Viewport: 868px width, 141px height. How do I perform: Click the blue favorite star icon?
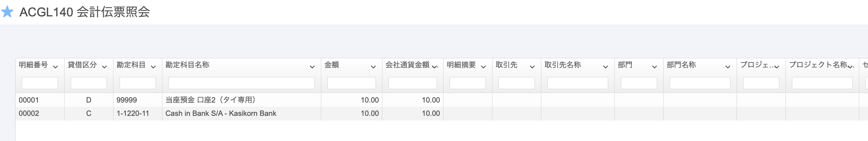[7, 12]
